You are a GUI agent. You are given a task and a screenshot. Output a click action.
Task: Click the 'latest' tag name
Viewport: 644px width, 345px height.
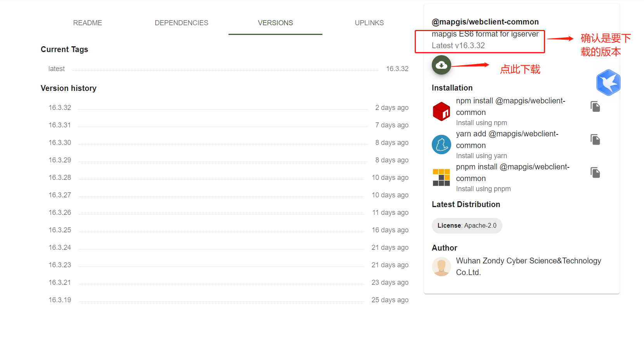(x=56, y=69)
